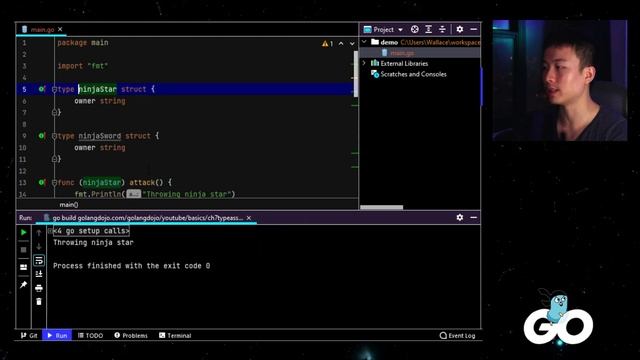Hide the Run panel with minus icon
Image resolution: width=640 pixels, height=360 pixels.
tap(473, 217)
